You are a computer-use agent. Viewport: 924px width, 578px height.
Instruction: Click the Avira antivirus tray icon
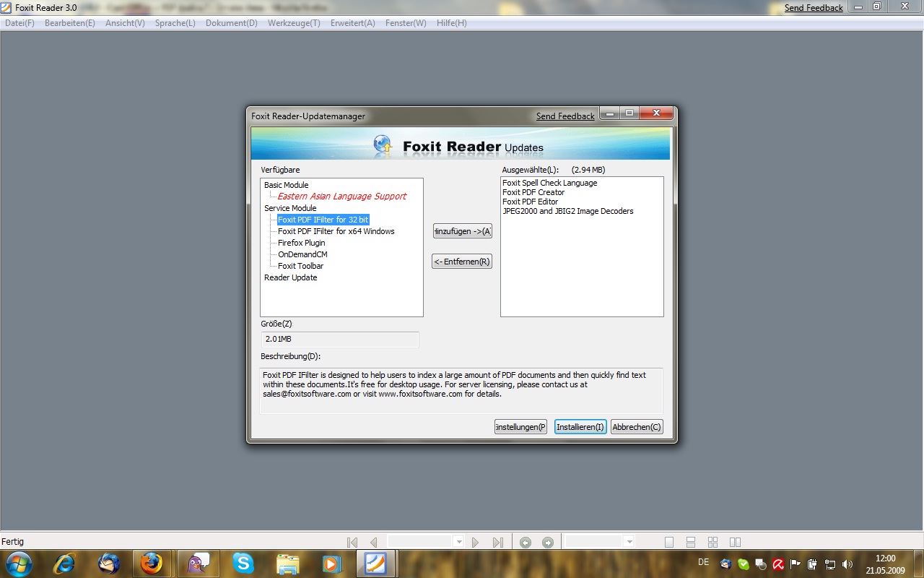pos(778,564)
